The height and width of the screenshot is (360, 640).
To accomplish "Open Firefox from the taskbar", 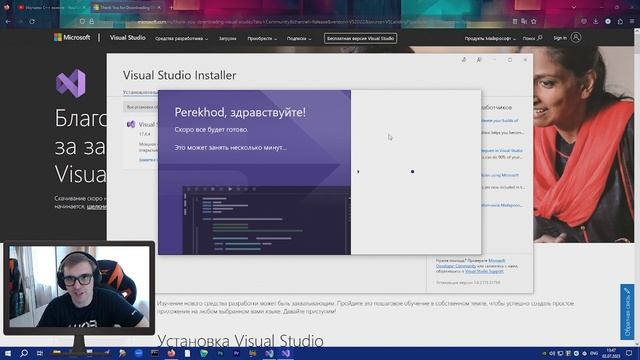I will click(171, 353).
